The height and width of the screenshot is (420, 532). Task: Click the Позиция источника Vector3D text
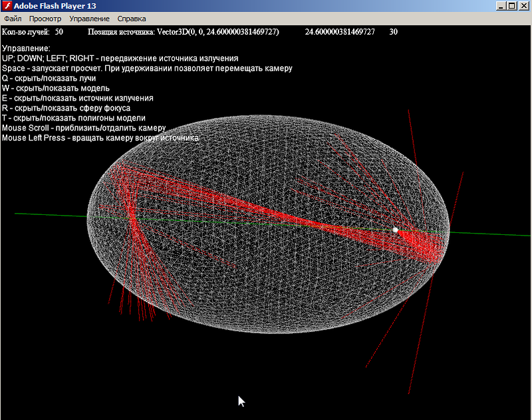click(x=184, y=32)
